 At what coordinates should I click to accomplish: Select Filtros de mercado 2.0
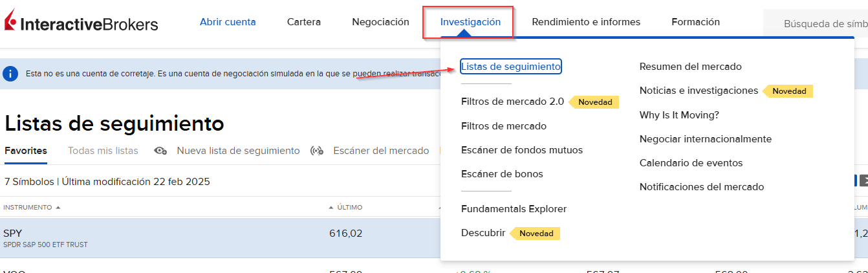pyautogui.click(x=512, y=102)
